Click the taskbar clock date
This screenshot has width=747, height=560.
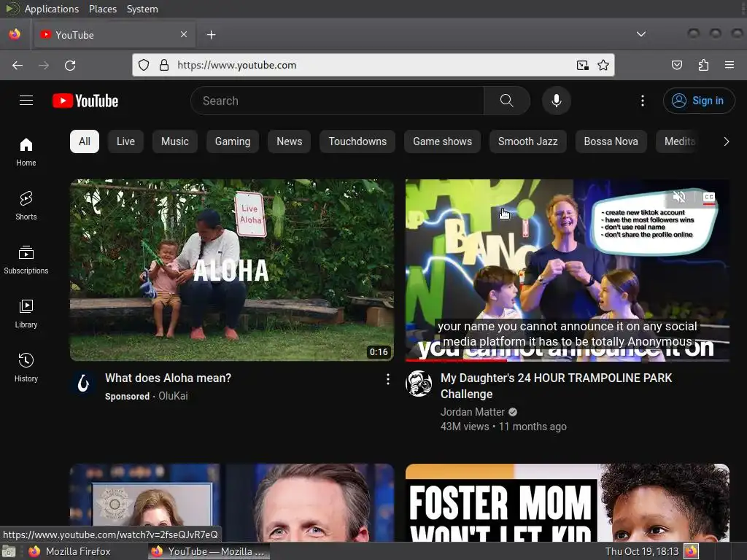[641, 551]
